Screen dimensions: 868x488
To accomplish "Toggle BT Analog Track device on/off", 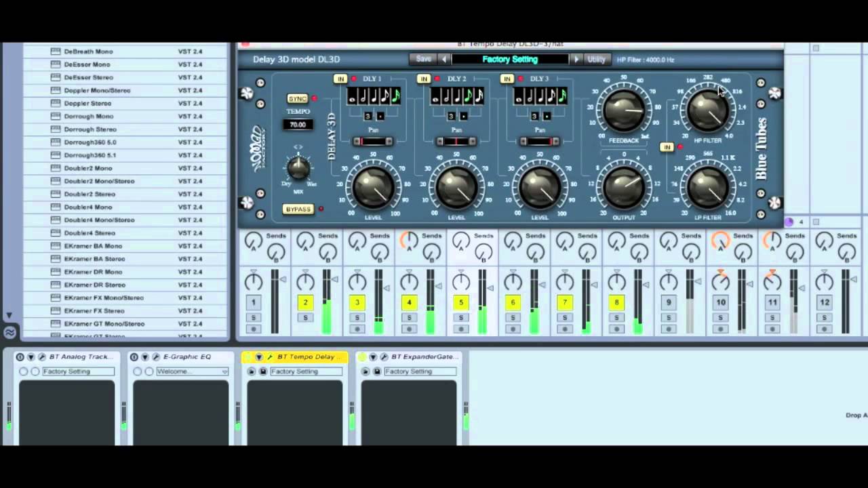I will (20, 357).
